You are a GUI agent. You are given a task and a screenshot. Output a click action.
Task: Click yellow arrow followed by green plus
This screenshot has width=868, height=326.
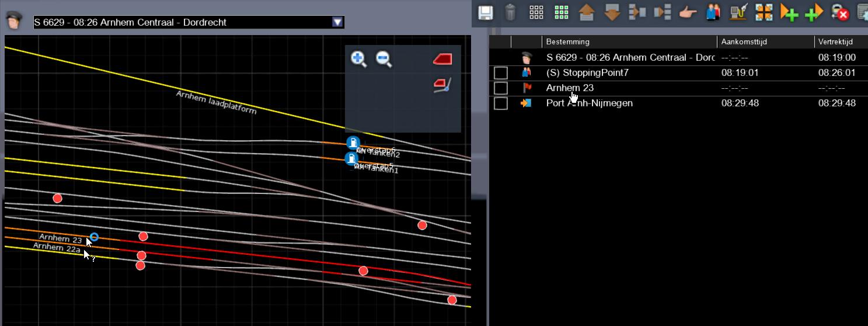point(789,12)
